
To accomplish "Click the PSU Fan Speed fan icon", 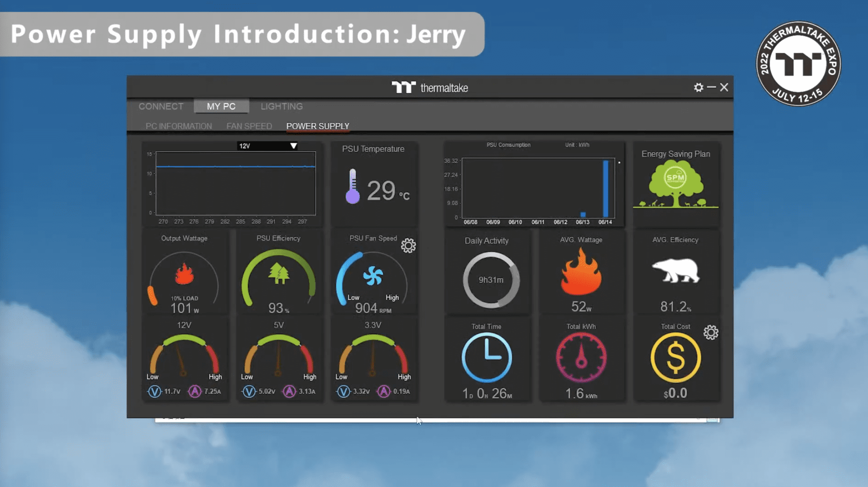I will click(x=373, y=276).
